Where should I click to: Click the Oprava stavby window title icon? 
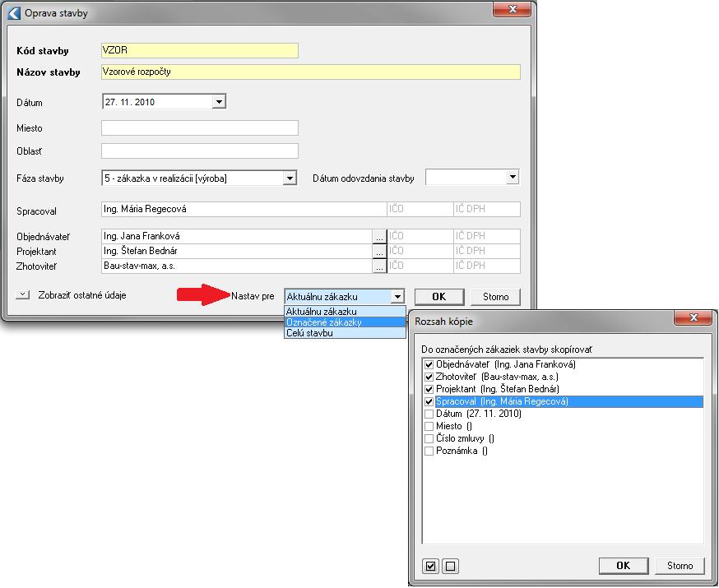coord(14,13)
